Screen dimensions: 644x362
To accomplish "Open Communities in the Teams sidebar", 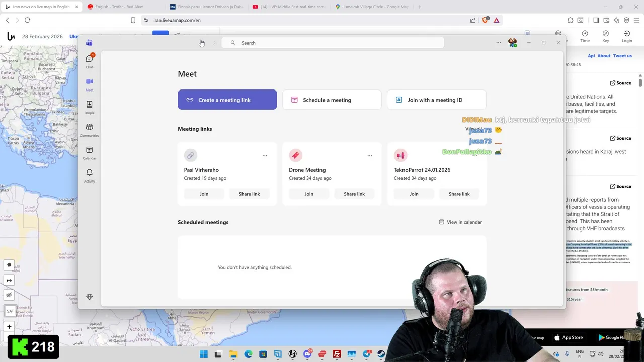I will (x=89, y=130).
